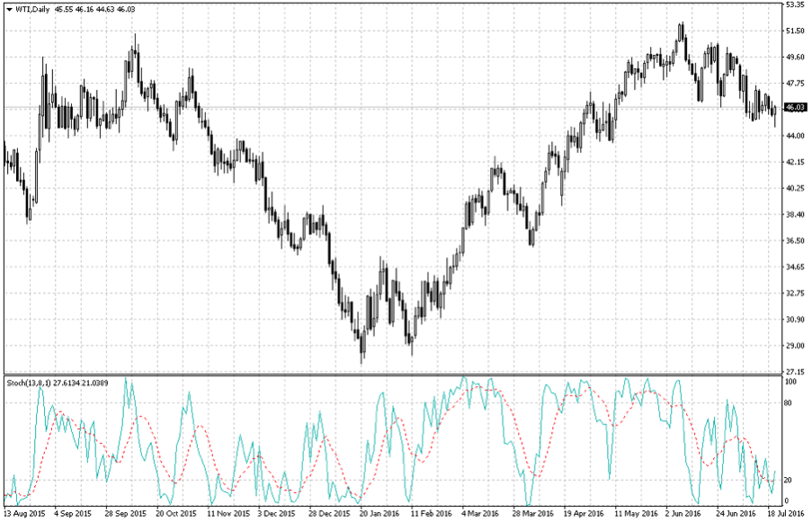Select the 13 Aug 2015 date label
Screen dimensions: 812x522
[24, 513]
